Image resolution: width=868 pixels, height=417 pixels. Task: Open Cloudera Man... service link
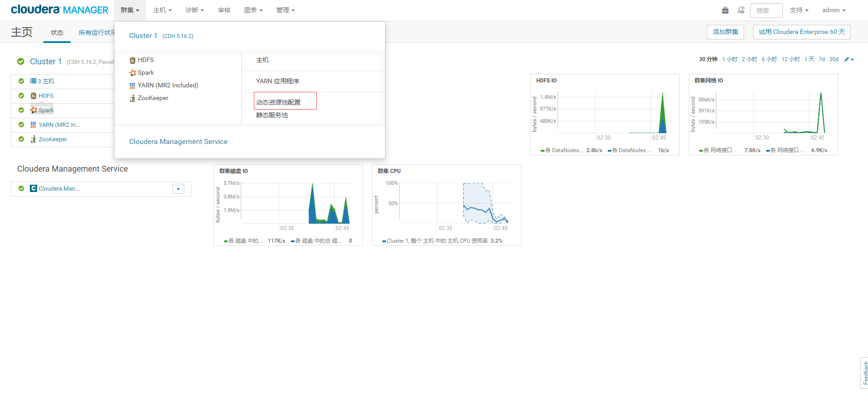click(59, 188)
